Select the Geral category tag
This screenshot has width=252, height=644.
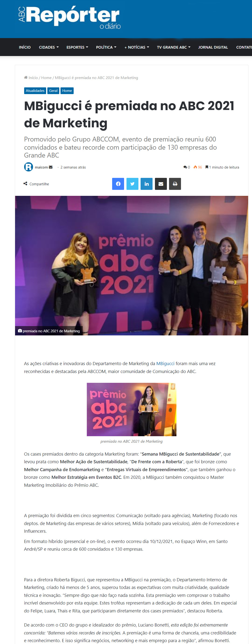tap(53, 90)
